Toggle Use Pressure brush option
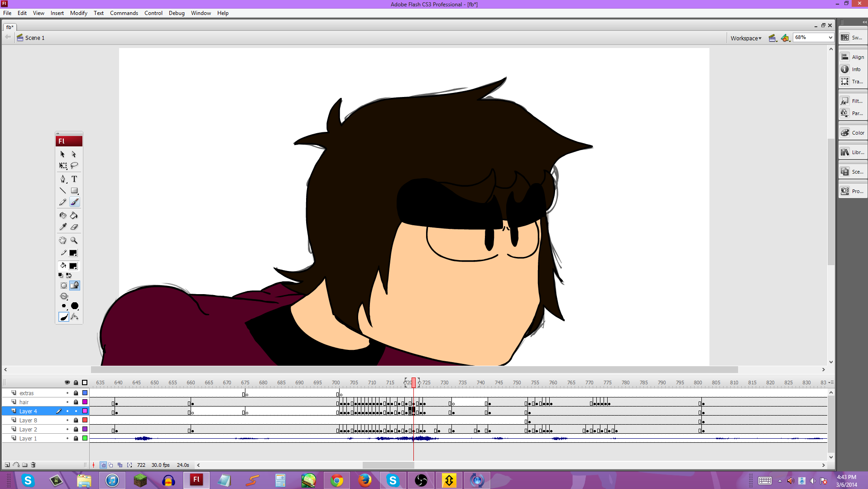The height and width of the screenshot is (489, 868). [x=64, y=317]
